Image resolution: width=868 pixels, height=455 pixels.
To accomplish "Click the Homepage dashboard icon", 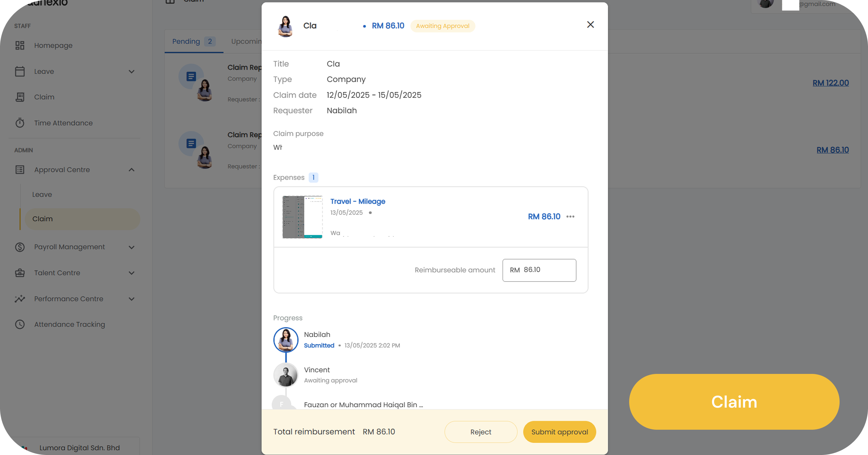I will [x=20, y=45].
